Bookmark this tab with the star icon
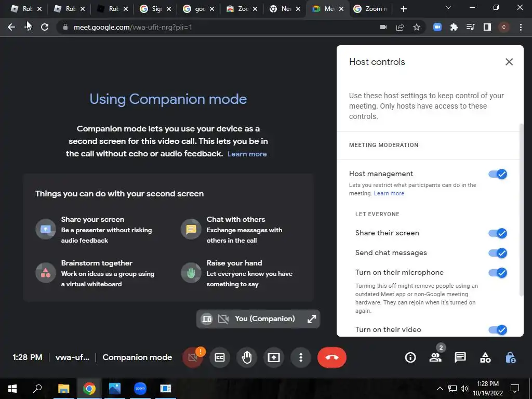The image size is (532, 399). tap(417, 27)
